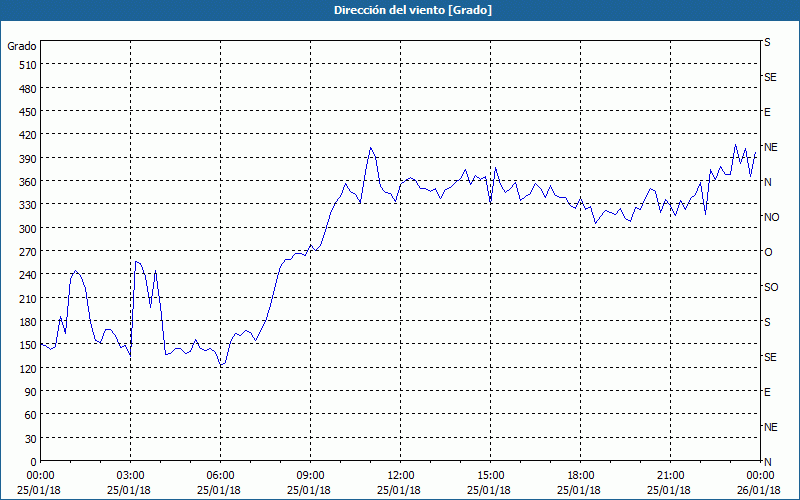Click the 180 y-axis tick label
Viewport: 800px width, 500px height.
[28, 322]
